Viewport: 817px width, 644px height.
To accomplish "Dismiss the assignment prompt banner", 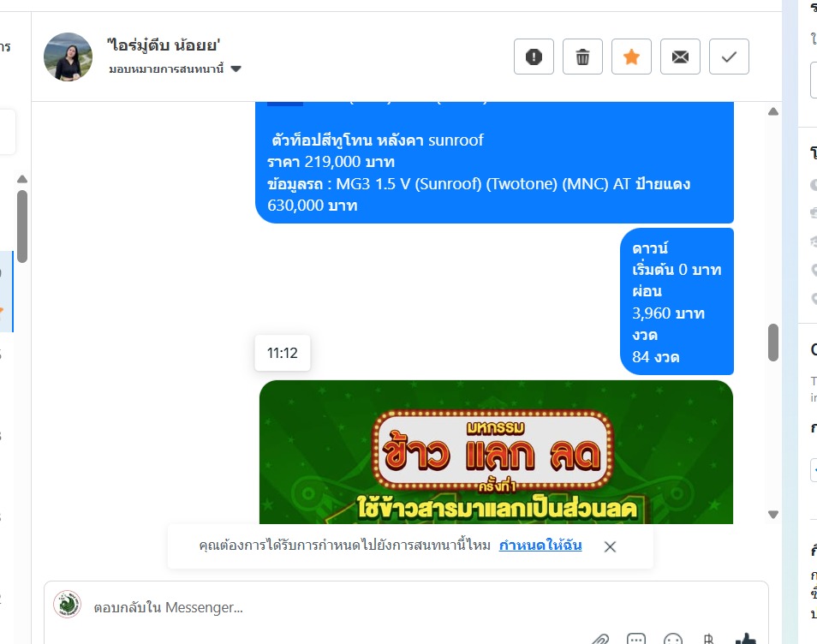I will click(610, 546).
